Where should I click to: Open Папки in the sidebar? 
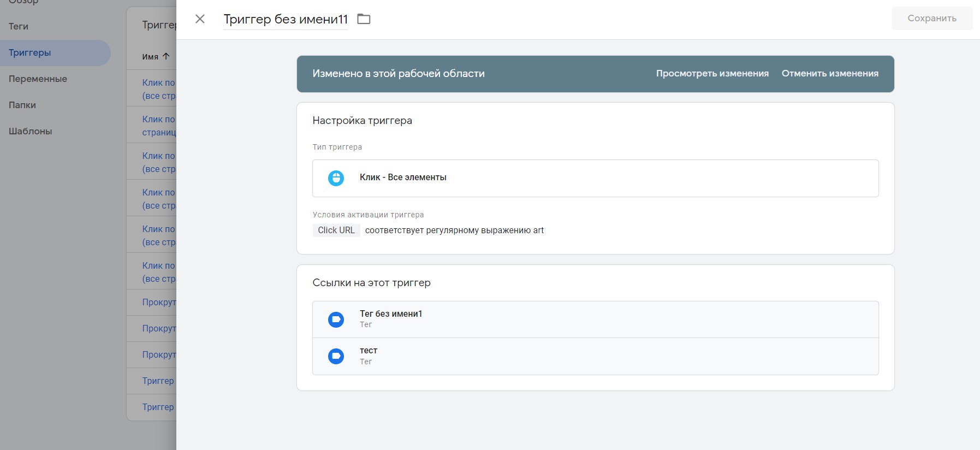coord(22,105)
